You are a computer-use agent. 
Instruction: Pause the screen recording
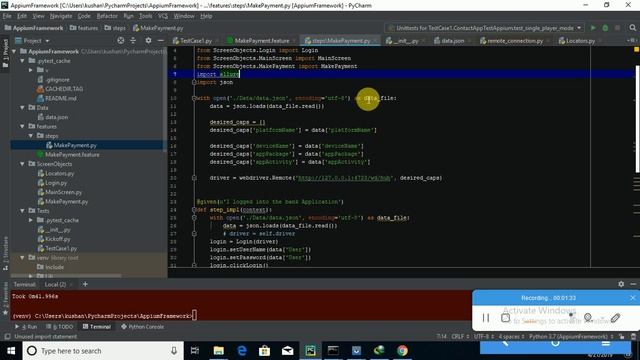tap(486, 318)
